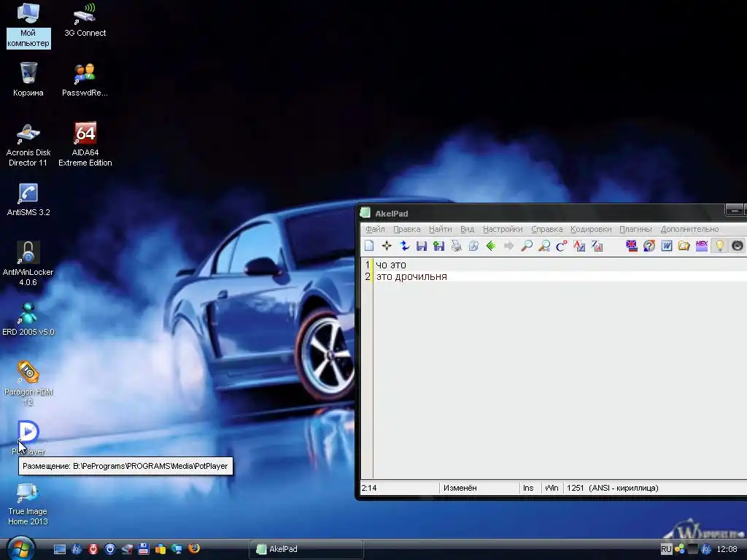Click line number 2 in editor gutter
Viewport: 747px width, 560px height.
368,276
